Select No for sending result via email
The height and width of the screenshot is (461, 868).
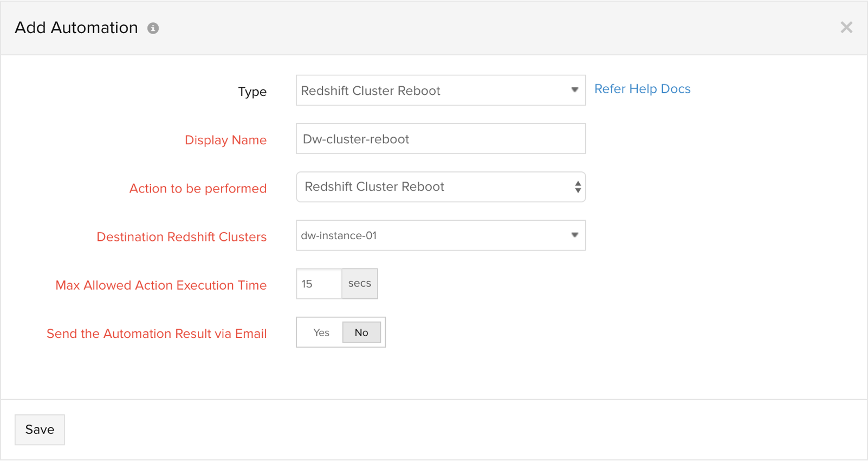coord(361,332)
